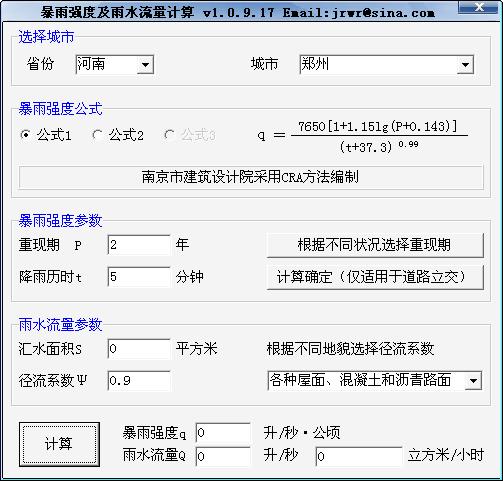
Task: Click the 暴雨强度公式 group label
Action: [x=60, y=109]
